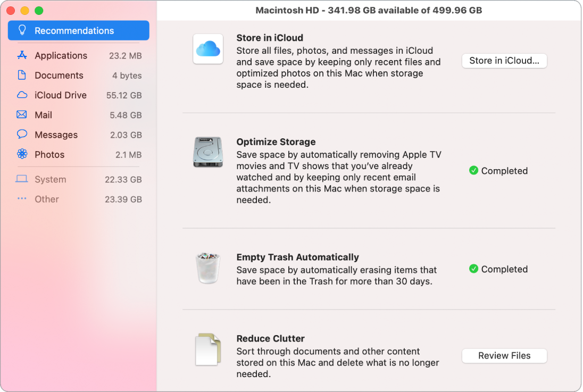The image size is (583, 392).
Task: Click the Other ellipsis icon in the sidebar
Action: click(x=22, y=199)
